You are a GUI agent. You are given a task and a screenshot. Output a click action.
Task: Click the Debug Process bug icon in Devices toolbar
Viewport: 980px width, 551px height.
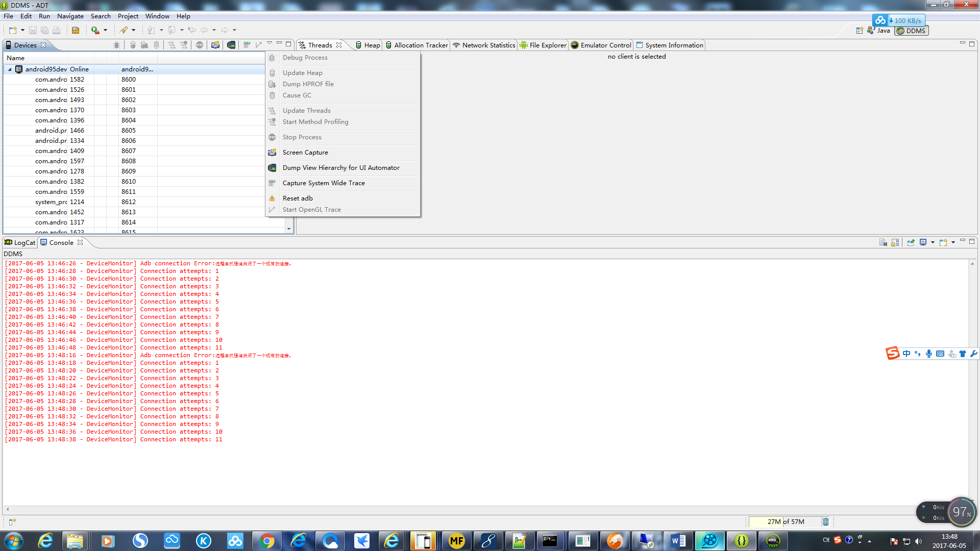[117, 45]
